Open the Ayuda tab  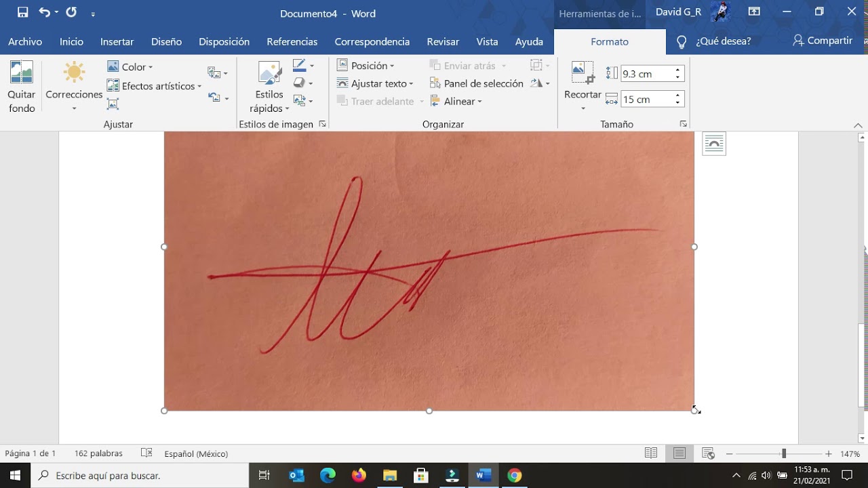[529, 41]
